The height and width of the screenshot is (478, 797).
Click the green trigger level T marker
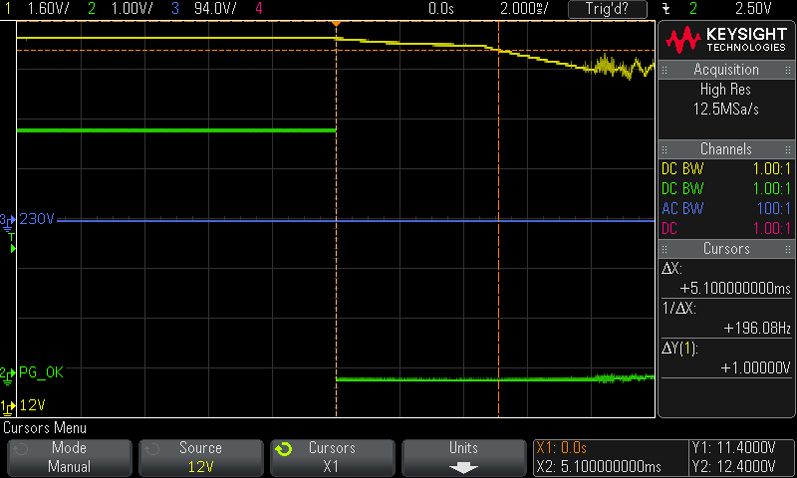point(12,243)
